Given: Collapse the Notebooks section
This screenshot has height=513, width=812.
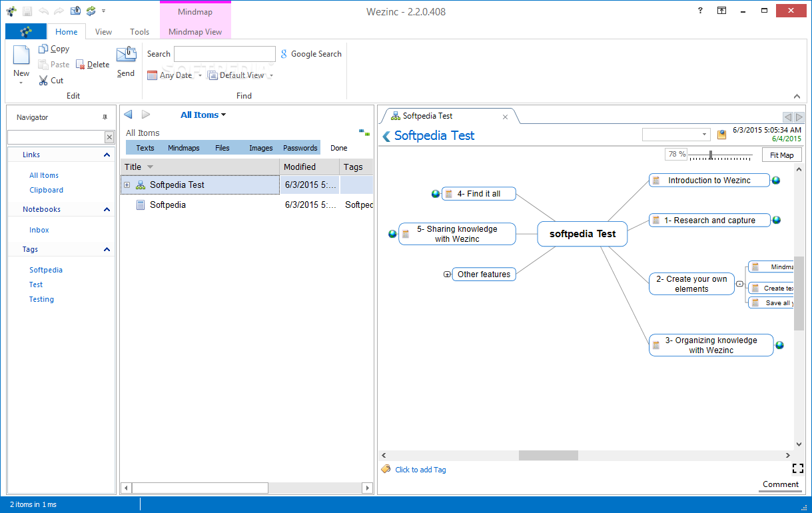Looking at the screenshot, I should click(x=107, y=209).
